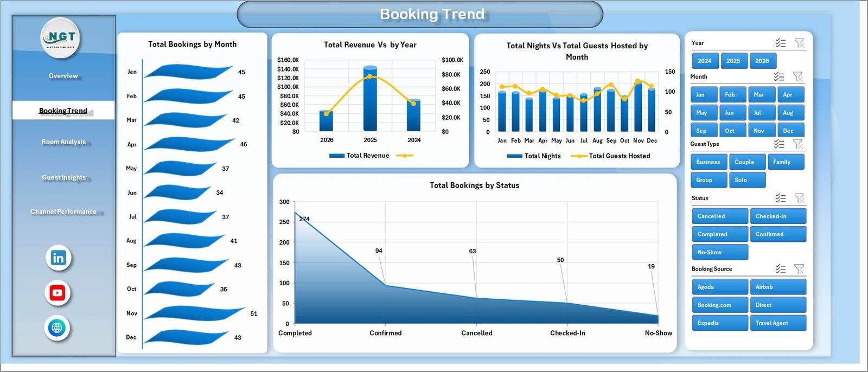Open the Channel Performance page
The image size is (868, 372).
[63, 211]
